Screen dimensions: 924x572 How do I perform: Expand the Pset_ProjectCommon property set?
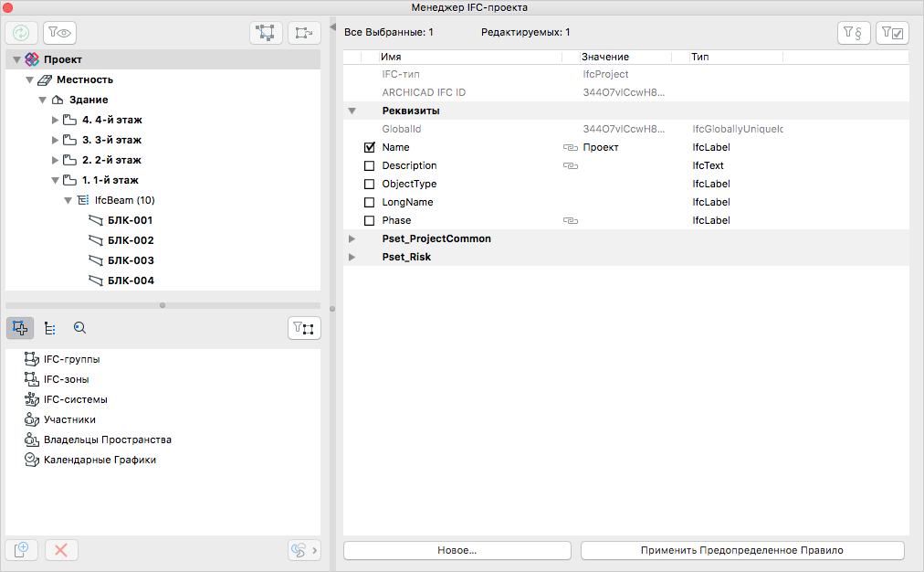pyautogui.click(x=352, y=238)
